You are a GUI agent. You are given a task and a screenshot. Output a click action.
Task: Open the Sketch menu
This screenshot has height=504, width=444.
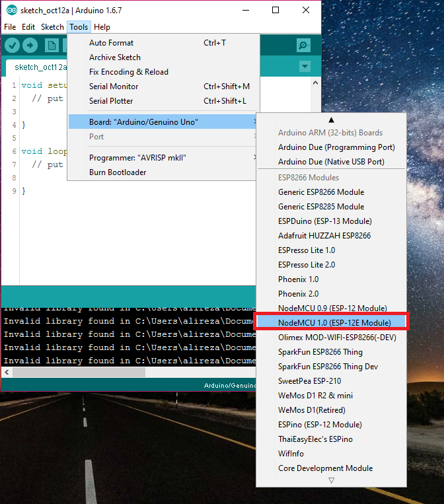(x=52, y=27)
